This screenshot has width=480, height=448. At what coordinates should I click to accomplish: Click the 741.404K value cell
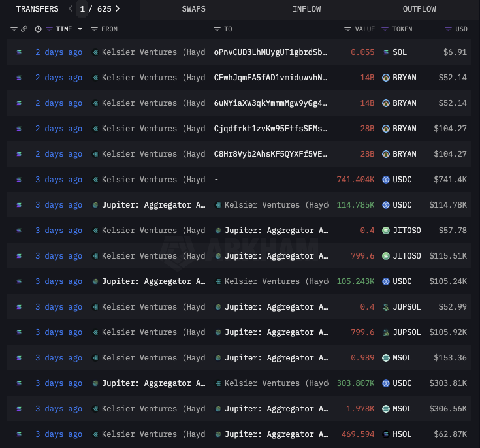(355, 180)
